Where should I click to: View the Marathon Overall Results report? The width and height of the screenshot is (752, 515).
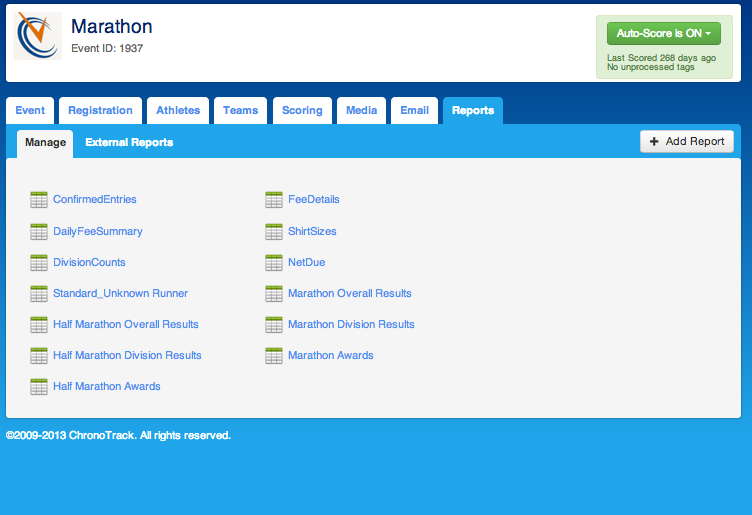pyautogui.click(x=350, y=293)
